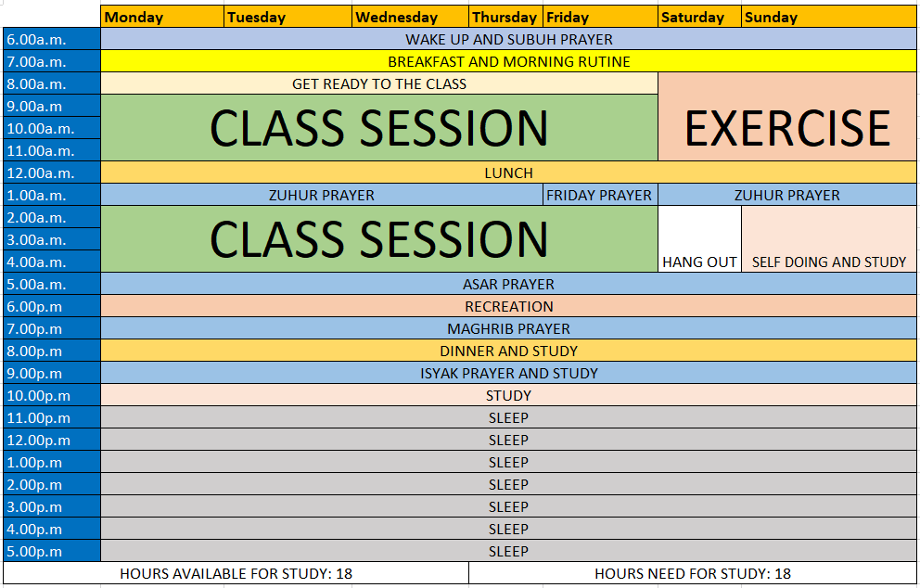This screenshot has height=588, width=920.
Task: Click the BREAKFAST AND MORNING RUTINE row
Action: 508,62
